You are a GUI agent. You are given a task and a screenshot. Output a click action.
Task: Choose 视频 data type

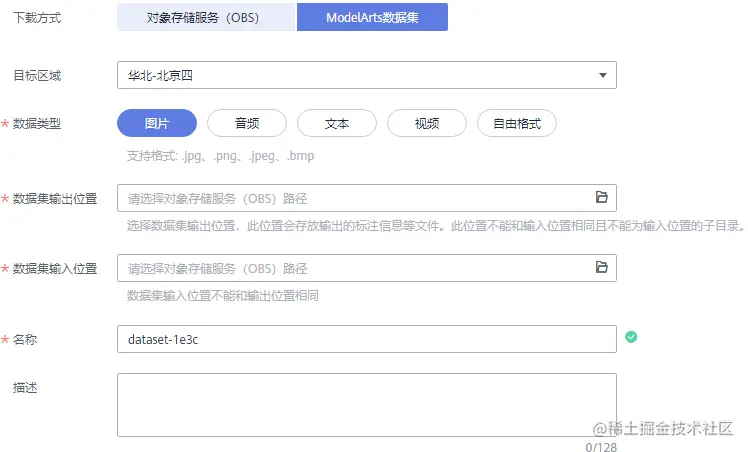coord(426,123)
